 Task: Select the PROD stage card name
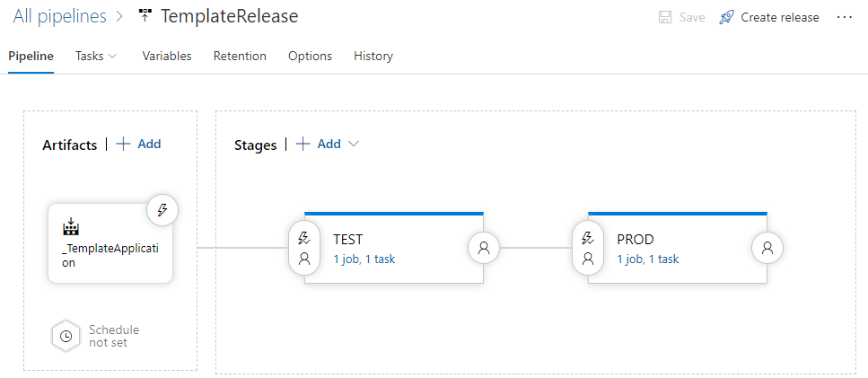(x=635, y=240)
